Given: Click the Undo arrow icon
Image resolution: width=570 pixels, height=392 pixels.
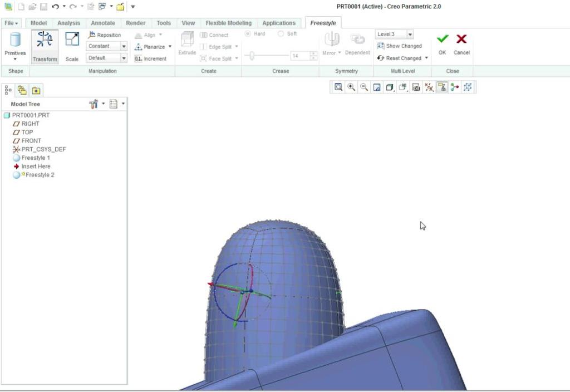Looking at the screenshot, I should click(x=55, y=7).
